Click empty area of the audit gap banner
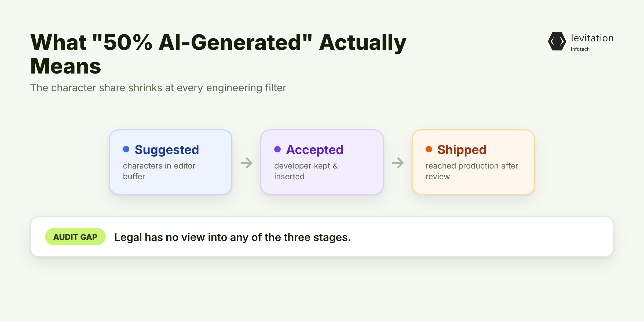644x322 pixels. [483, 237]
